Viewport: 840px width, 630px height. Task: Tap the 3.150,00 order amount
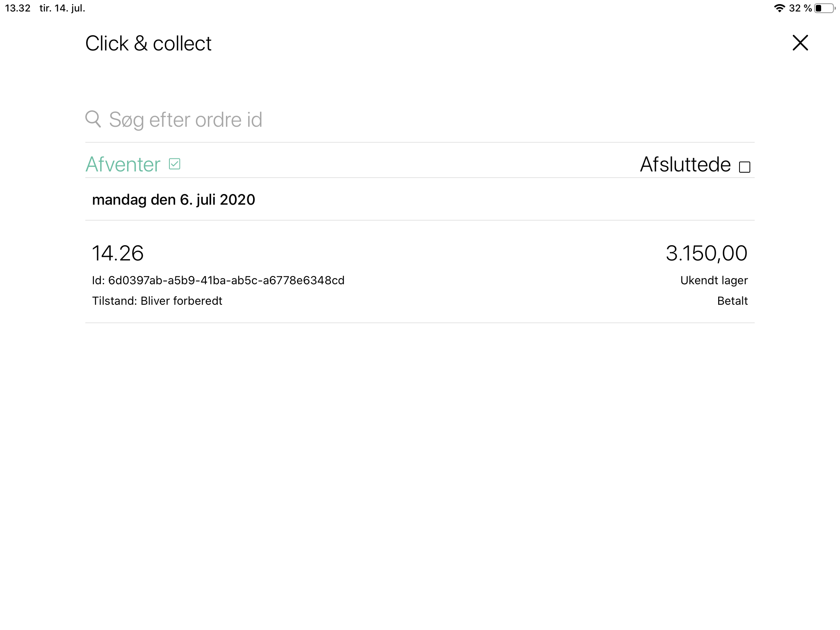[x=706, y=253]
